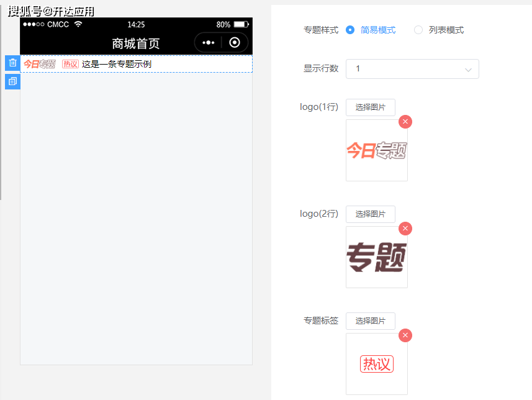Viewport: 532px width, 400px height.
Task: Tap the mini-program close circle icon
Action: click(234, 43)
